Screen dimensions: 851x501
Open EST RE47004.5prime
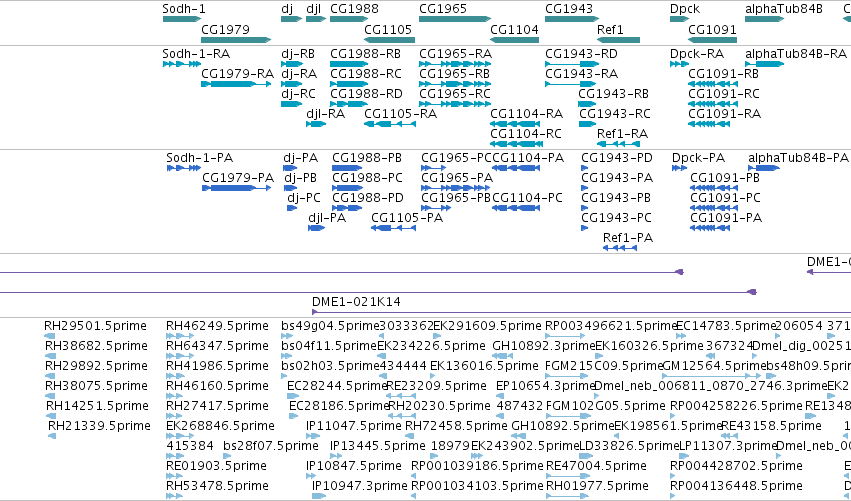coord(596,466)
